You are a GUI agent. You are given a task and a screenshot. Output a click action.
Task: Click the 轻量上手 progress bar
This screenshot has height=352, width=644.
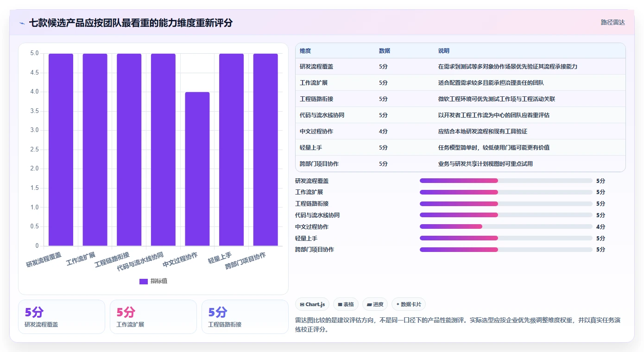(x=506, y=238)
